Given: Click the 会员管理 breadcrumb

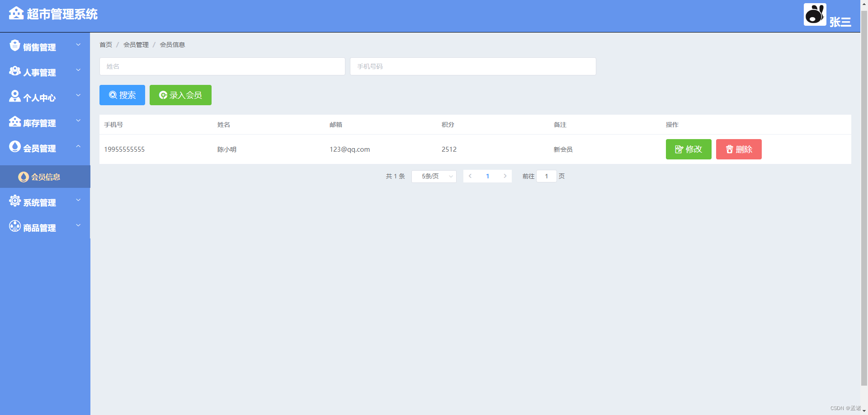Looking at the screenshot, I should [136, 45].
